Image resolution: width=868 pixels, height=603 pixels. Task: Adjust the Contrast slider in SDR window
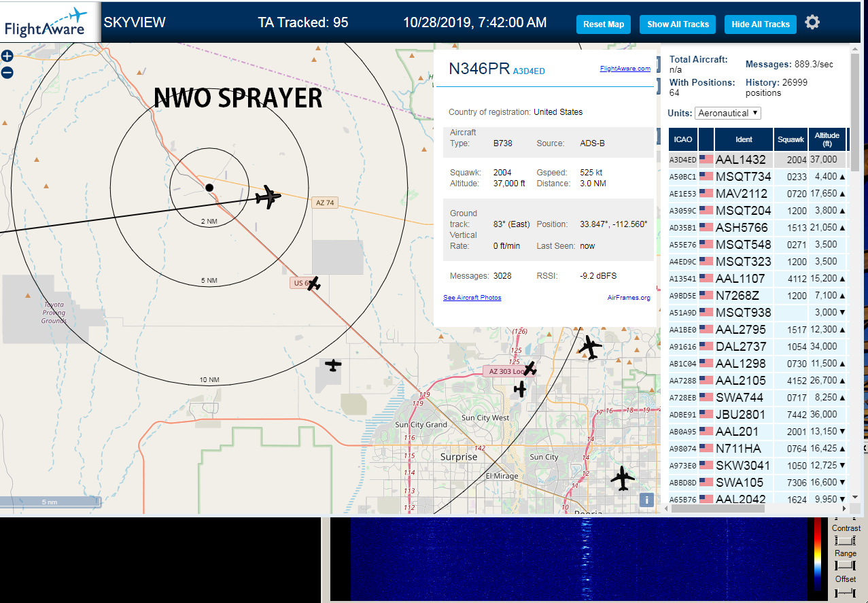pos(845,540)
